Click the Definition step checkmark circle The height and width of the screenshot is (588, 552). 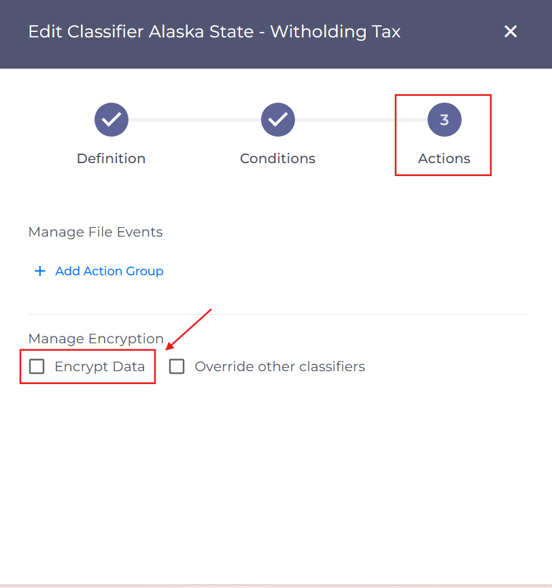tap(111, 120)
